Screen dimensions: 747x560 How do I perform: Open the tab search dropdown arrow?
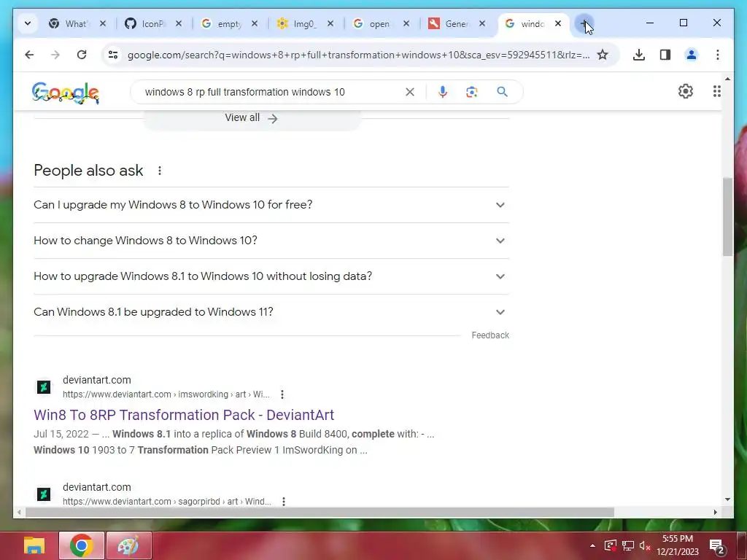point(28,23)
